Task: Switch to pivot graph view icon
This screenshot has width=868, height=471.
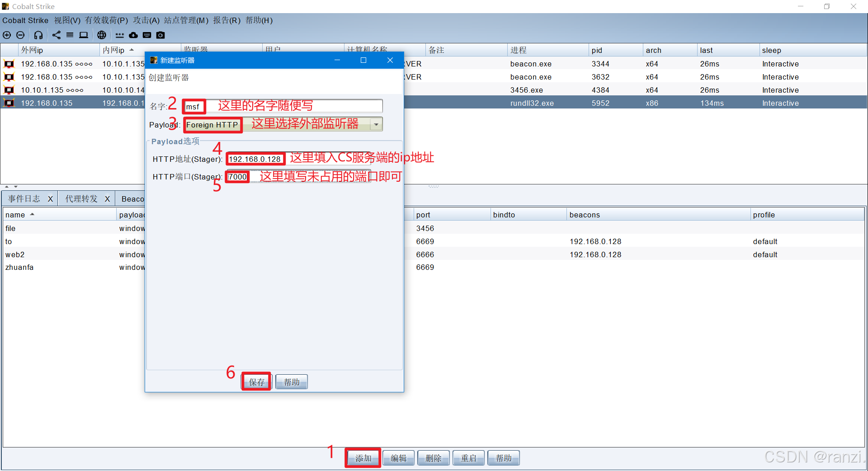Action: pos(57,35)
